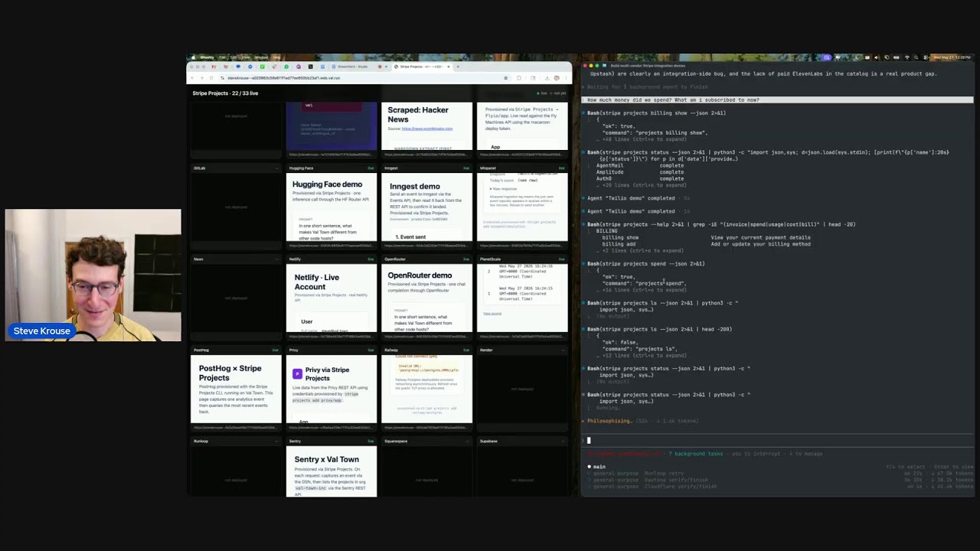Open the Netlify - Live Account card preview
Image resolution: width=980 pixels, height=551 pixels.
332,298
